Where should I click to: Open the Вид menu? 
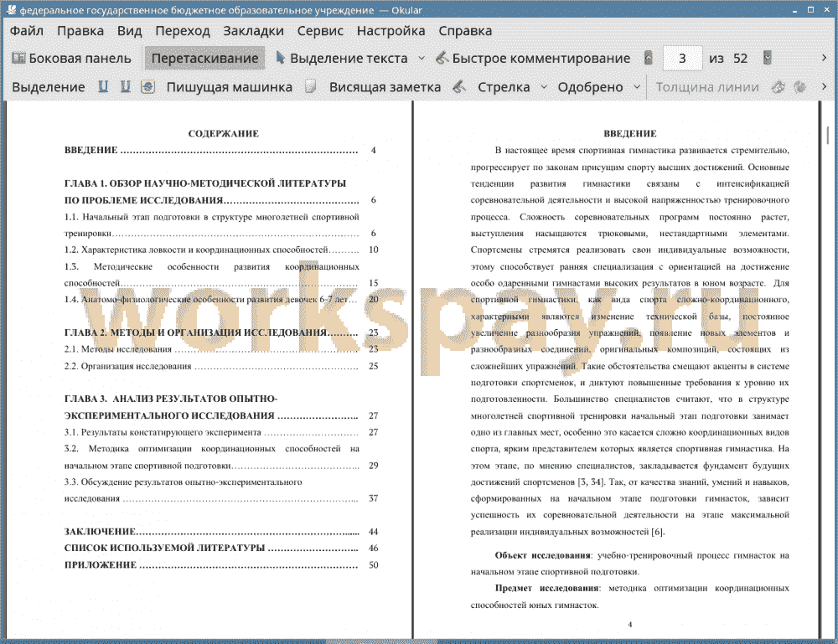pyautogui.click(x=129, y=31)
